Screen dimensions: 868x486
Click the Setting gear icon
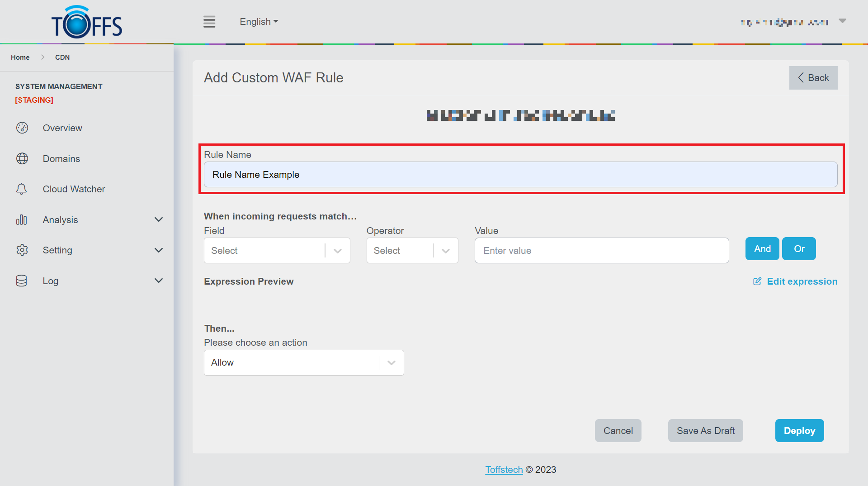[x=22, y=250]
